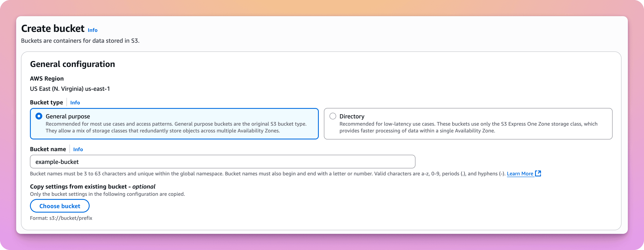Click the Format s3://bucket/prefix hint text
The width and height of the screenshot is (644, 250).
(x=61, y=218)
